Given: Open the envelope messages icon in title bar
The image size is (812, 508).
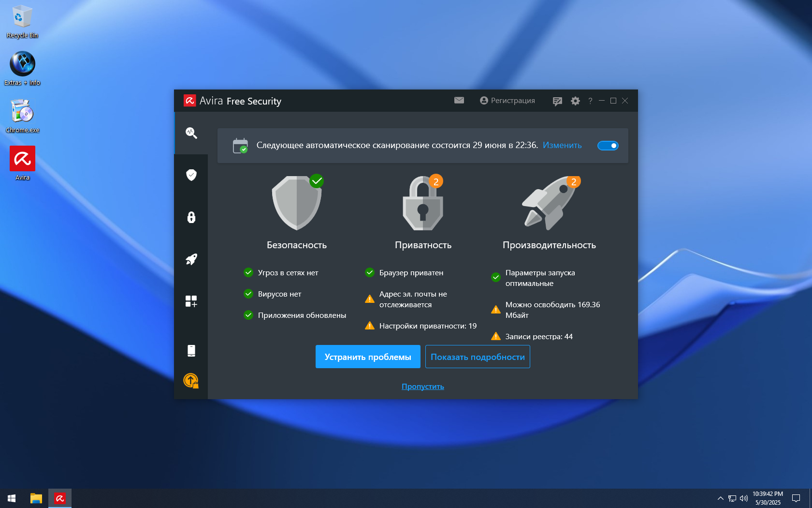Looking at the screenshot, I should tap(459, 100).
